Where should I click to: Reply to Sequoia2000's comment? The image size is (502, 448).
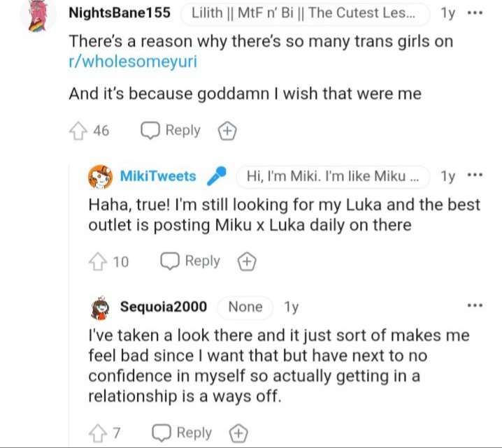click(x=182, y=433)
